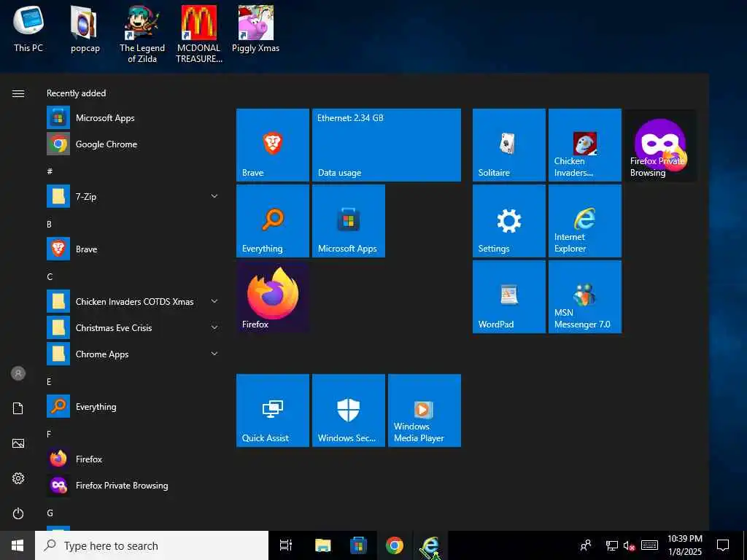747x560 pixels.
Task: Open the Solitaire tile
Action: point(508,145)
